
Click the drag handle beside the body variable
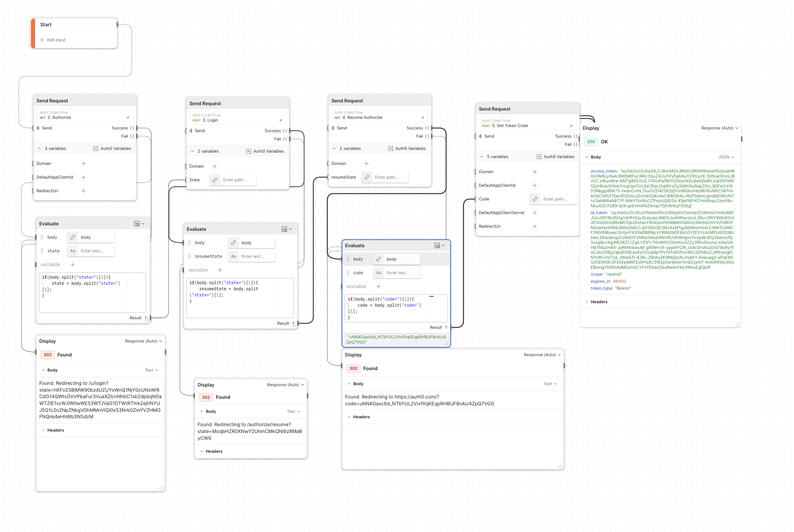click(42, 237)
